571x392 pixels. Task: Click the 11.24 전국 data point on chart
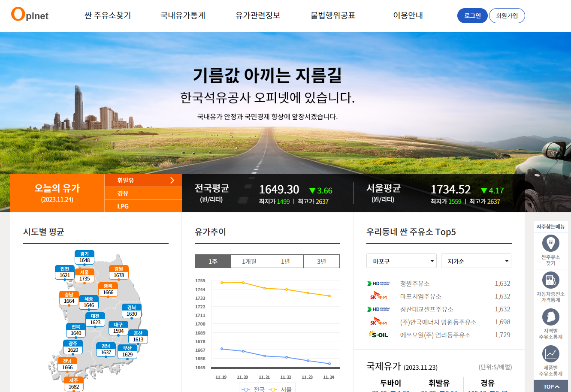[329, 364]
